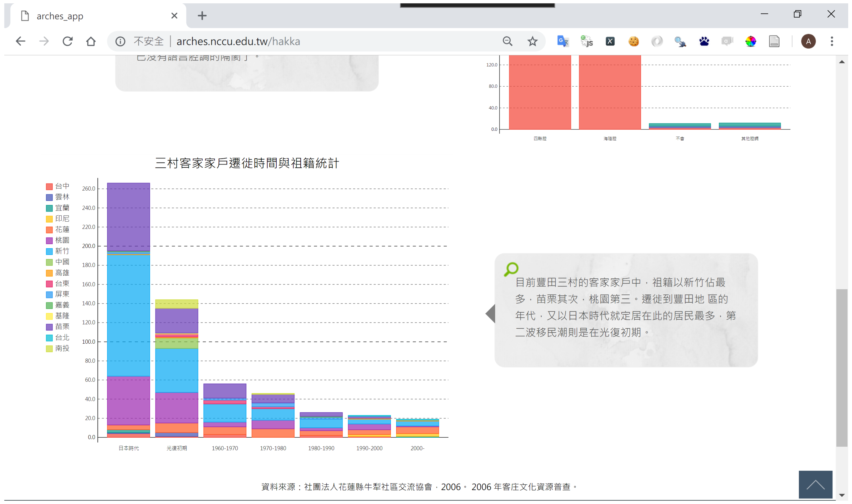Click the zoom out magnifier icon

(x=508, y=41)
